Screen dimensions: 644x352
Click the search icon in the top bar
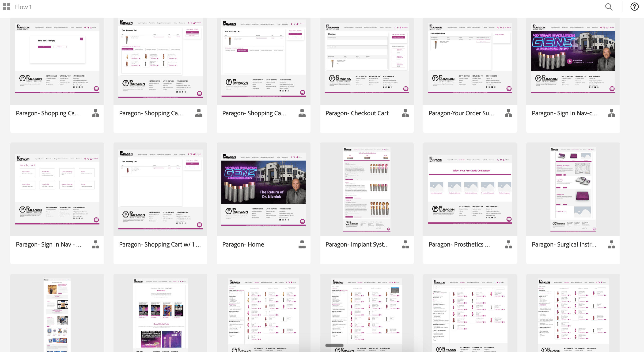609,7
